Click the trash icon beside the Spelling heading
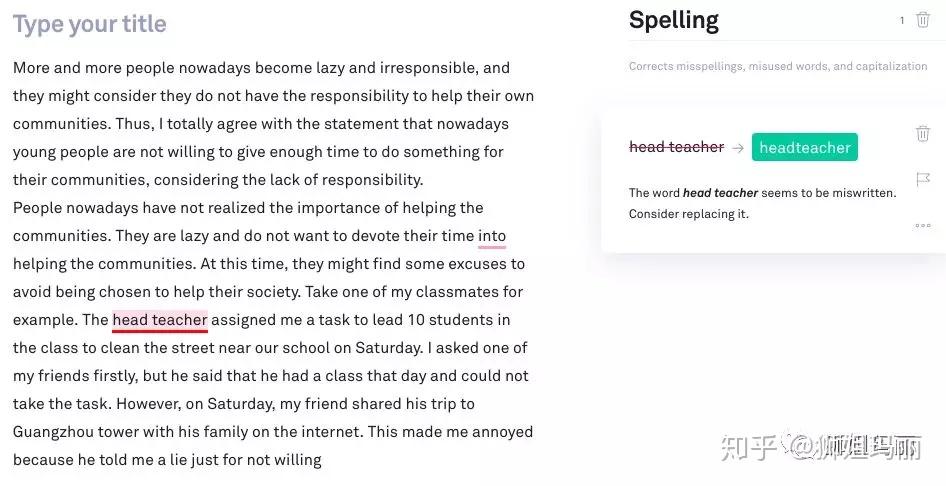Viewport: 946px width, 486px height. (922, 20)
